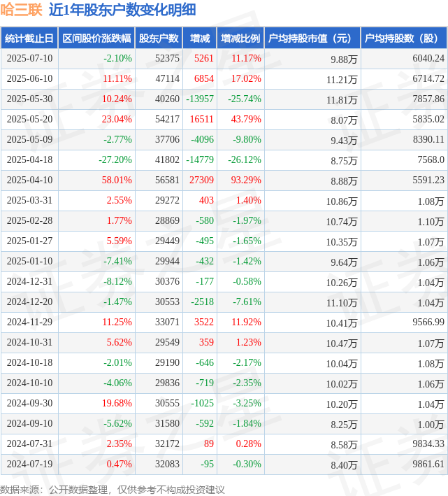448x496 pixels.
Task: Click the 统计截止日 column header
Action: click(29, 38)
